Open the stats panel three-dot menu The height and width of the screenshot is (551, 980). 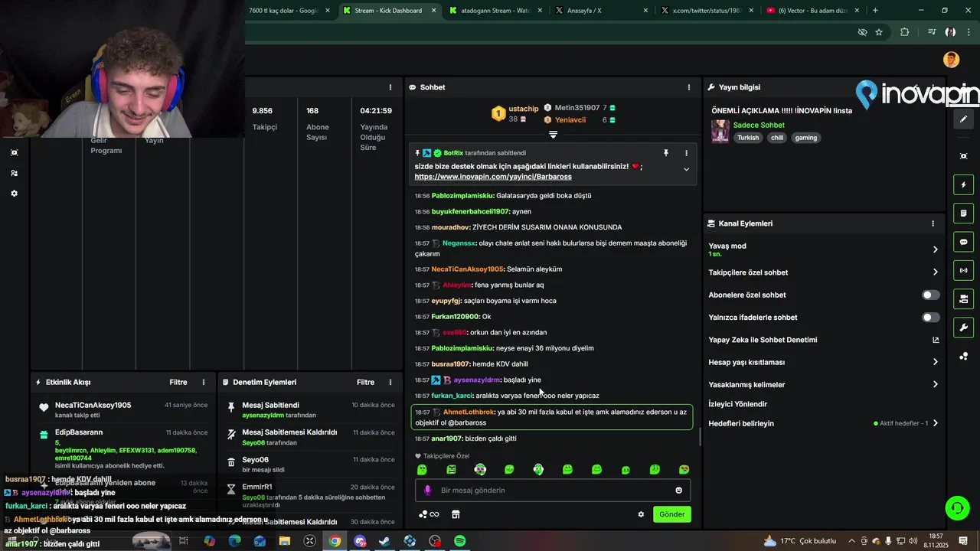(390, 87)
